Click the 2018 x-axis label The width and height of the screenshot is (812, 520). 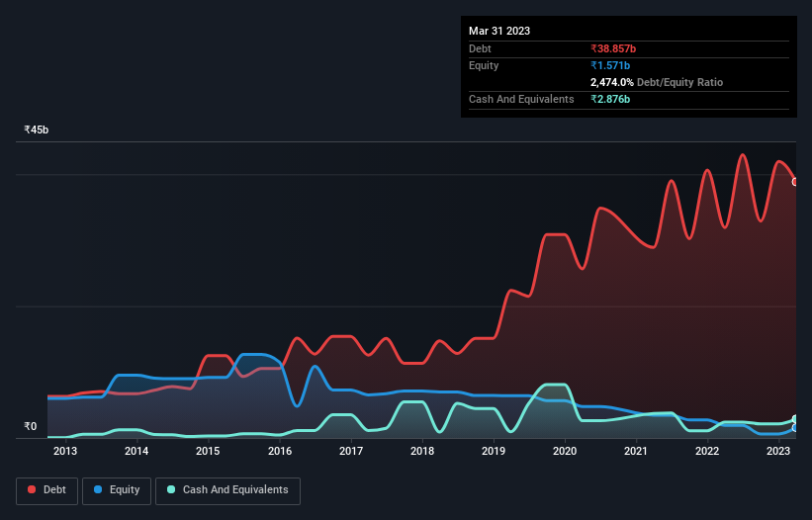coord(422,451)
